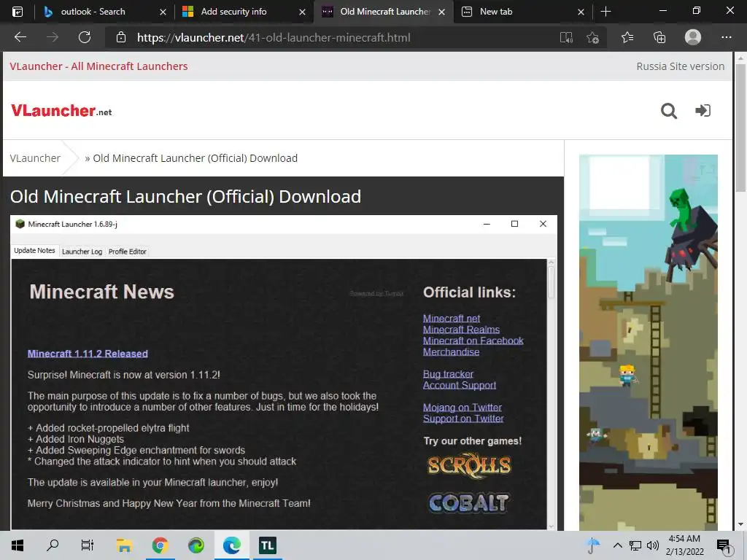The width and height of the screenshot is (747, 560).
Task: Click the Microsoft Edge taskbar icon
Action: [x=231, y=545]
